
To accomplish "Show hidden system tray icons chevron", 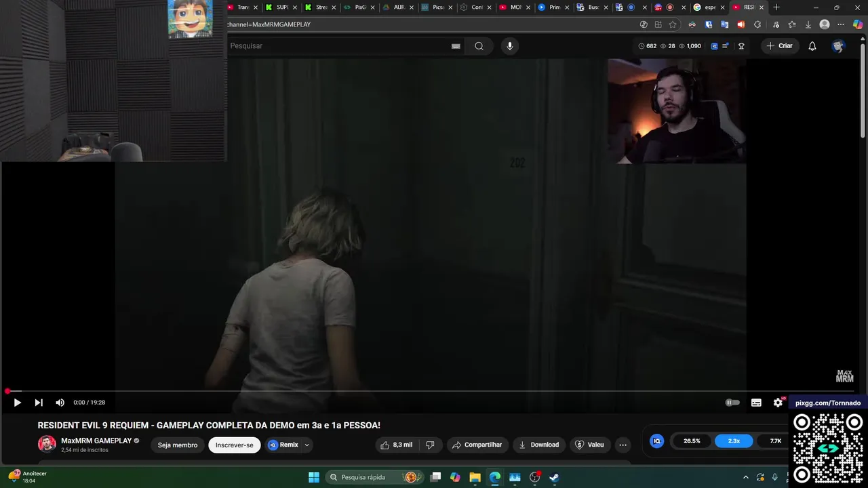I will coord(746,477).
